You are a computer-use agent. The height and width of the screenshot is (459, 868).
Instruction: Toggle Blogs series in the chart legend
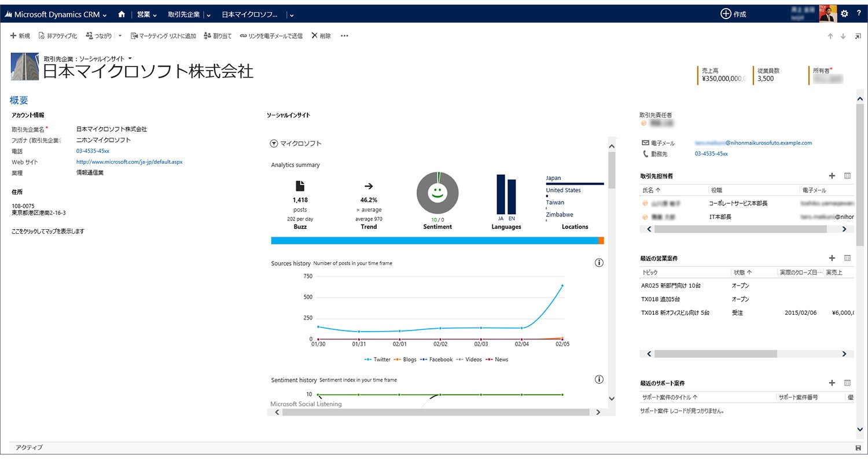405,359
